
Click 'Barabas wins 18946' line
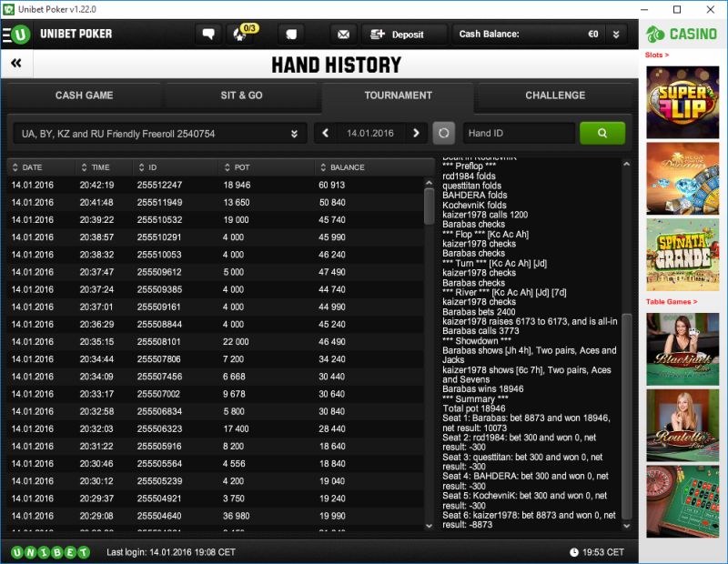pos(483,389)
